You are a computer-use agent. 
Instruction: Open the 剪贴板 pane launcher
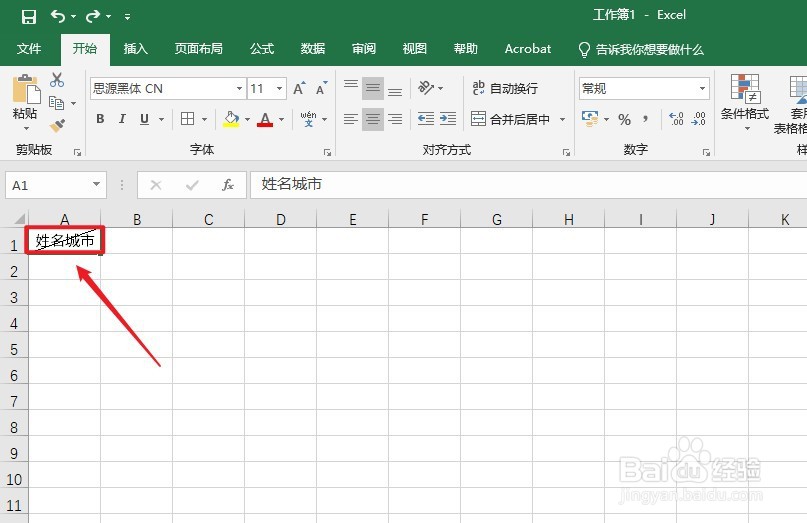(77, 152)
